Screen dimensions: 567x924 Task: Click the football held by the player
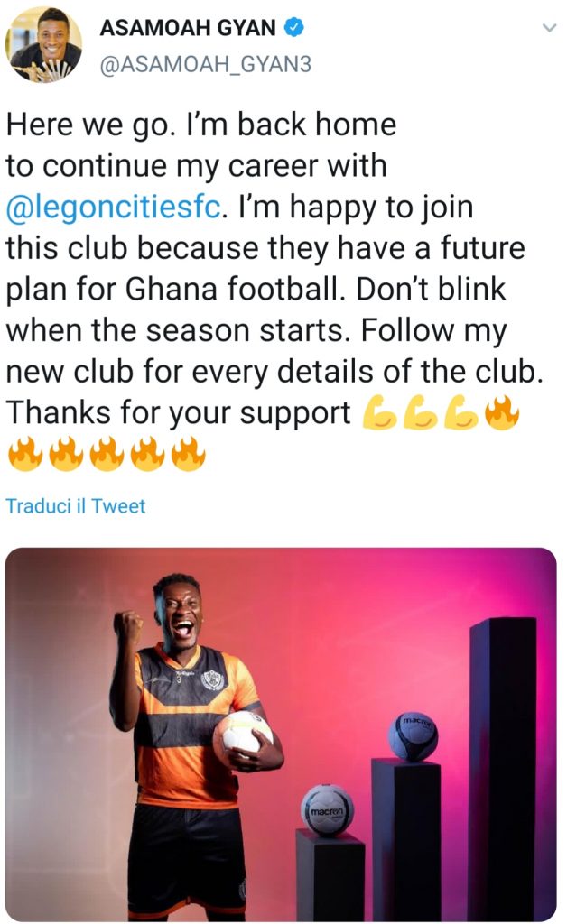(x=242, y=735)
